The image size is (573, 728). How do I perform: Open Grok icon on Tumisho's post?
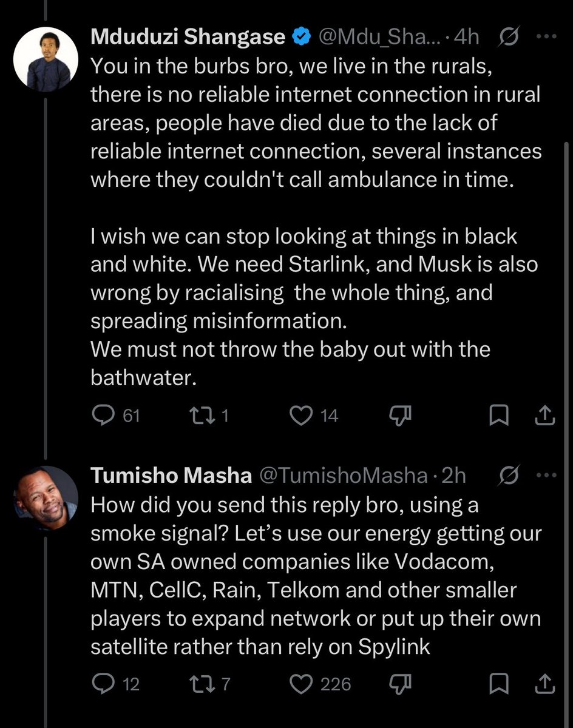tap(507, 476)
